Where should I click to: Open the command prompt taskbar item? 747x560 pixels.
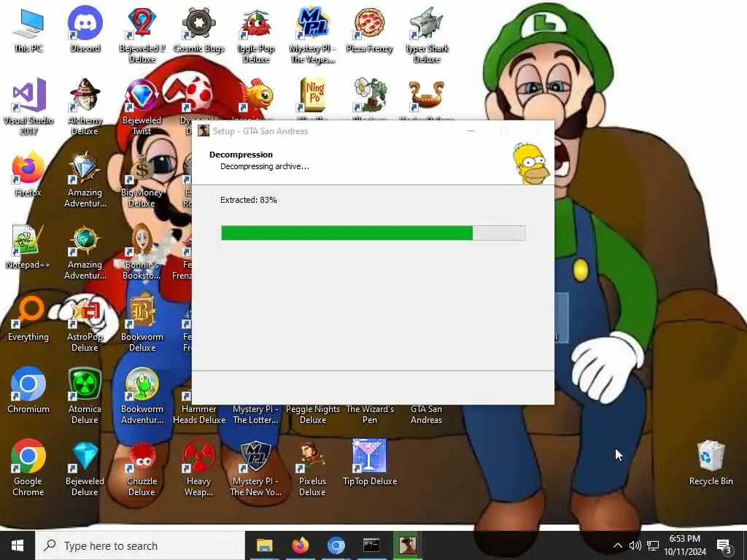pos(371,545)
